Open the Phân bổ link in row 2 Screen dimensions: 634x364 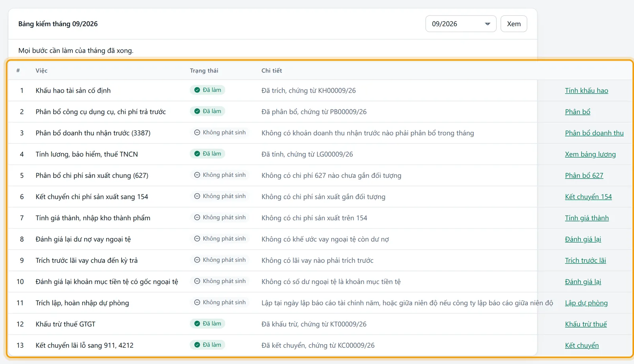[578, 112]
